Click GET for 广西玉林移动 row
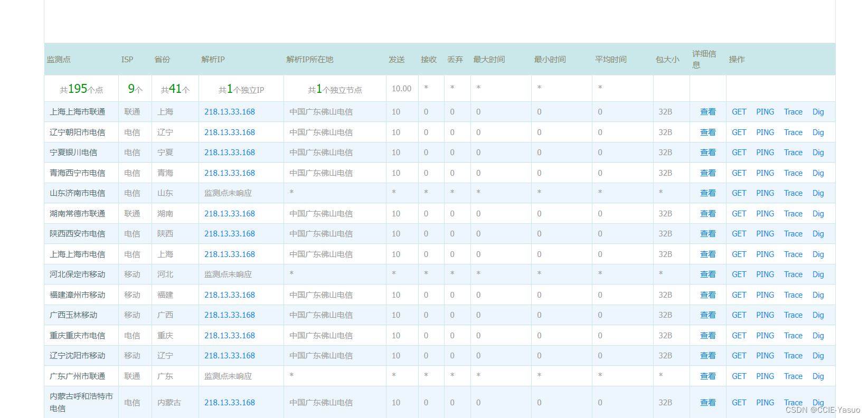Viewport: 868px width, 418px height. pos(739,315)
